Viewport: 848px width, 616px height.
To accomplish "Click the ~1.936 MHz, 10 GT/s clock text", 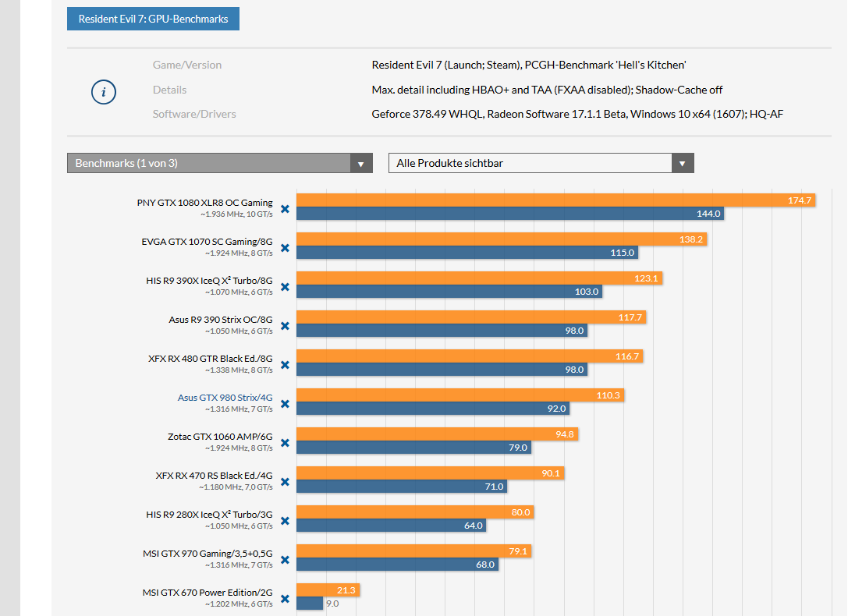I will tap(236, 214).
